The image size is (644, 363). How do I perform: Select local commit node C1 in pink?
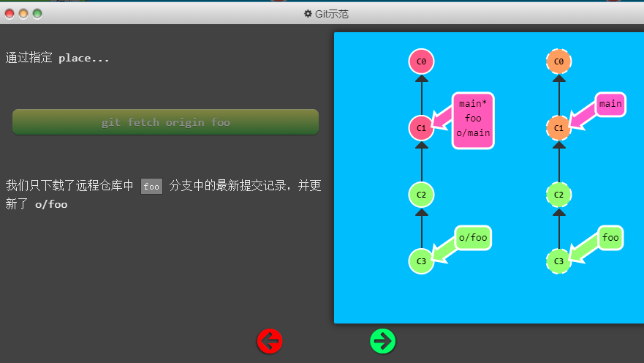pos(421,128)
